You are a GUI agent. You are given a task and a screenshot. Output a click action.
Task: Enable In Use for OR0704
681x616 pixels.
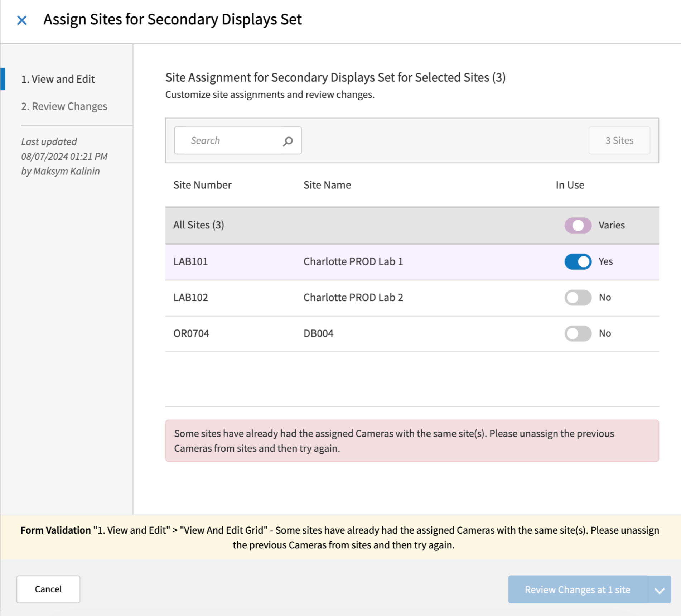point(578,333)
